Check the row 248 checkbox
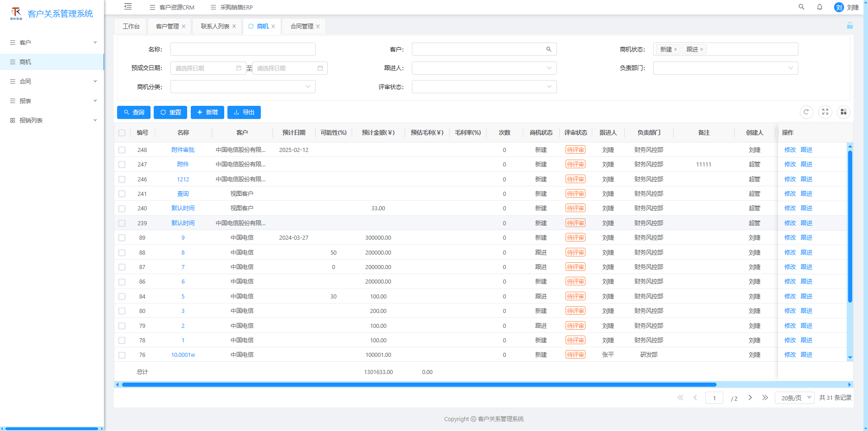The height and width of the screenshot is (431, 868). pyautogui.click(x=122, y=150)
